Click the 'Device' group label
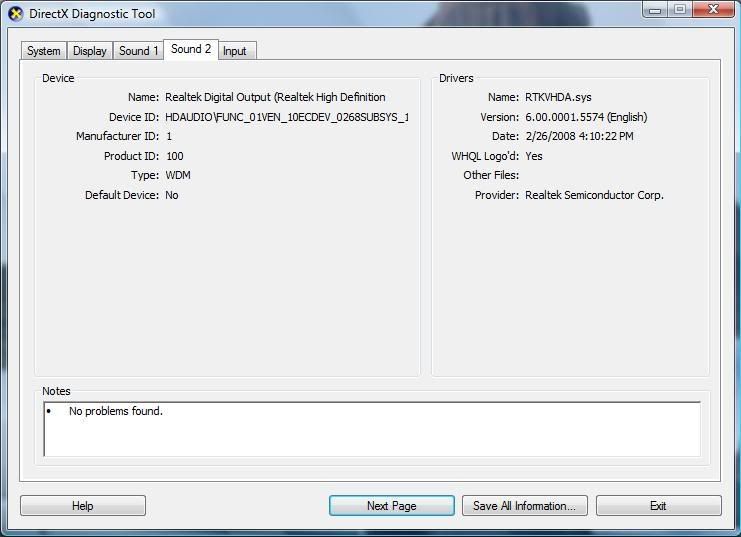This screenshot has width=741, height=537. tap(58, 78)
